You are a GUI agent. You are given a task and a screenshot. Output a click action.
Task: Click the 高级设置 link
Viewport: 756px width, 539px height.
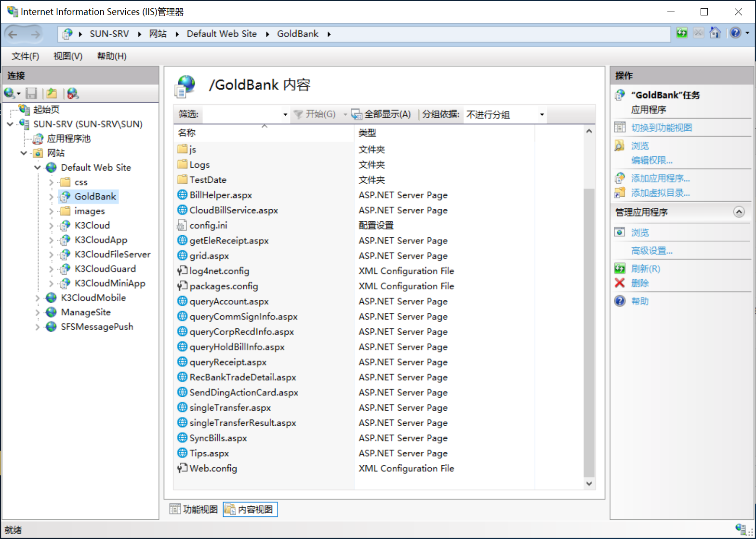[x=651, y=251]
